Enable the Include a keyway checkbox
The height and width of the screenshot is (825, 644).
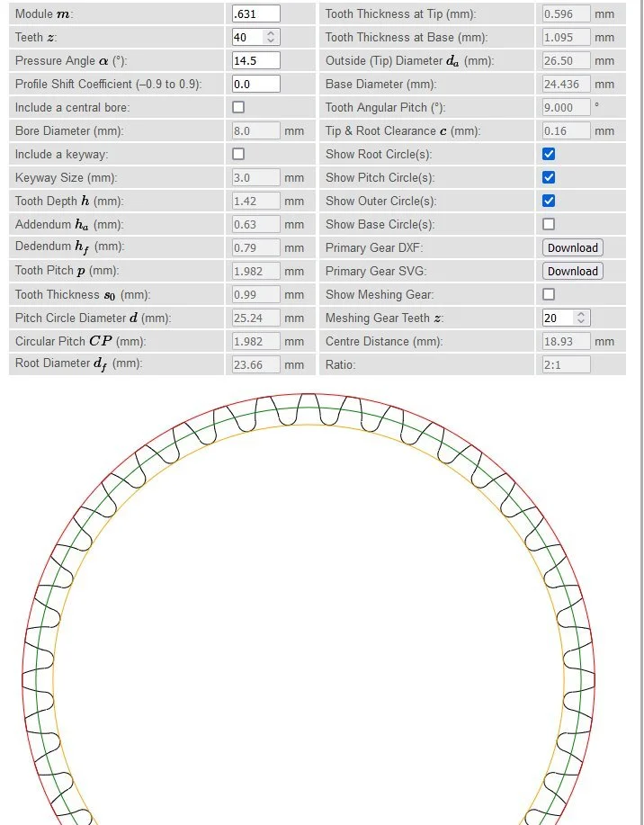tap(238, 154)
